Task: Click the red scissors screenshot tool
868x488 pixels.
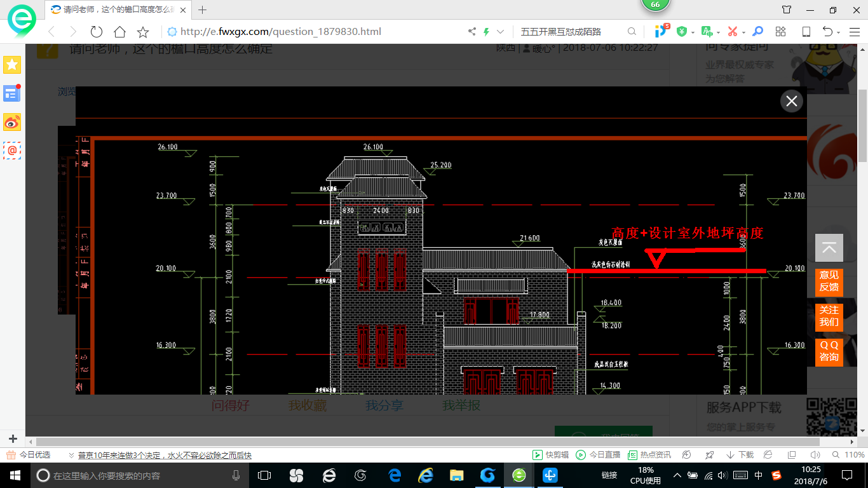Action: pyautogui.click(x=732, y=32)
